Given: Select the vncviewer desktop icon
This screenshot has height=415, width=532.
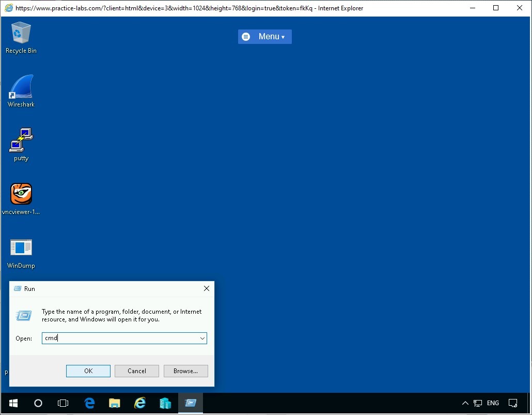Looking at the screenshot, I should 21,198.
